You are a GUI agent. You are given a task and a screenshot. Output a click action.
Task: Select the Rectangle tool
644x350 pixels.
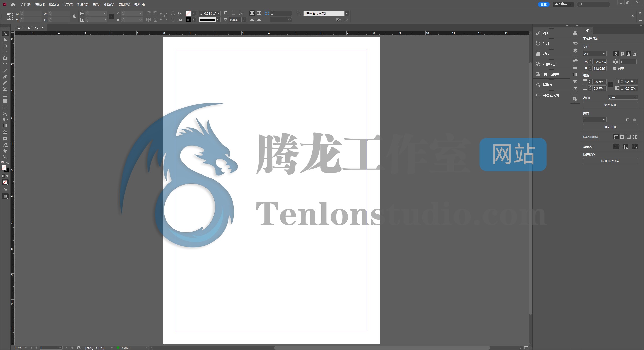coord(5,95)
